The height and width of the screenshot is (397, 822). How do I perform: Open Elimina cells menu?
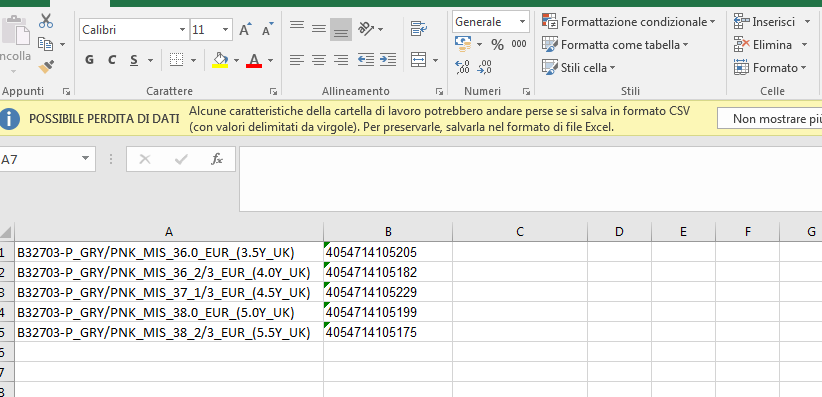tap(771, 45)
